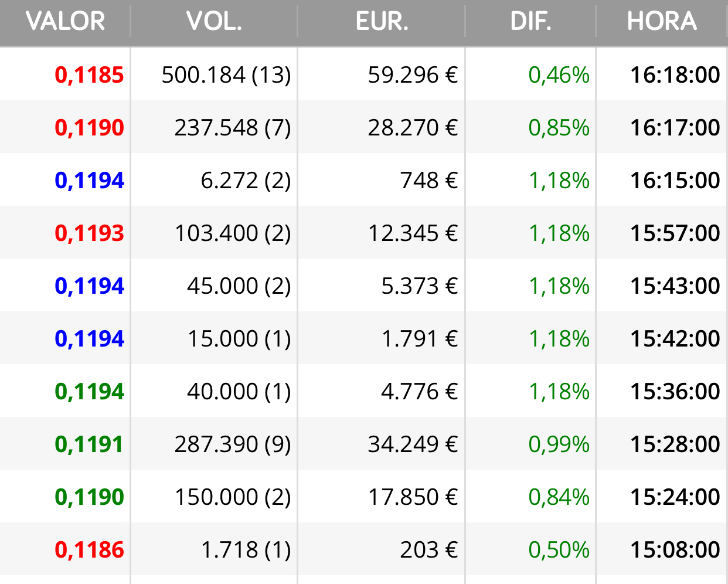Screen dimensions: 728x584
Task: Click the VOL. column header
Action: click(x=214, y=22)
